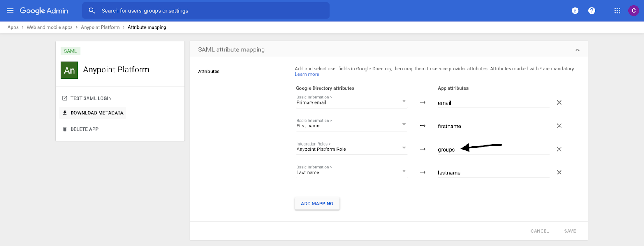Click the Attribute mapping breadcrumb
Viewport: 644px width, 246px height.
point(147,27)
